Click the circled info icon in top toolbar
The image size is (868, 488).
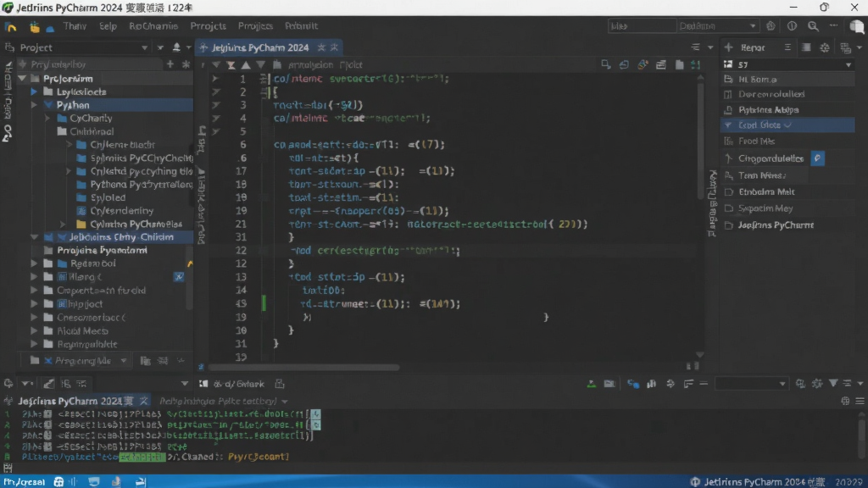[x=793, y=26]
